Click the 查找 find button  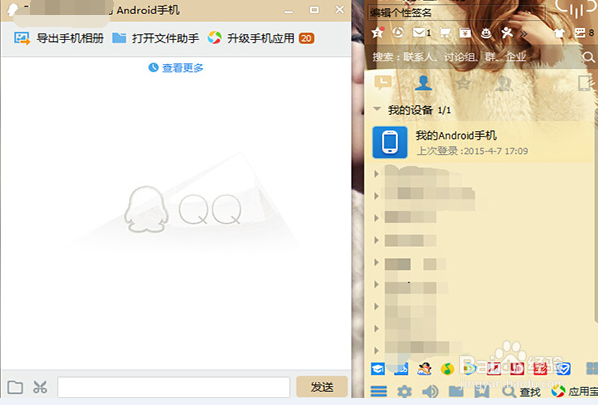coord(521,392)
